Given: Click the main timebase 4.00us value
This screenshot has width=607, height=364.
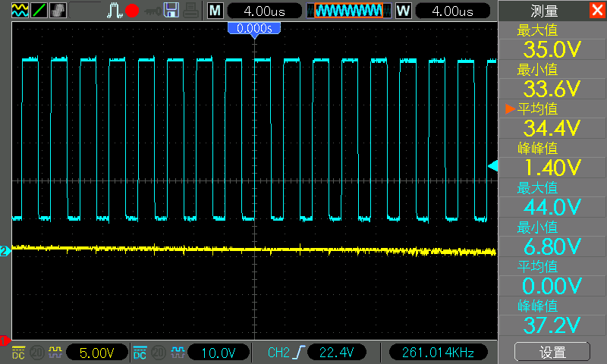Looking at the screenshot, I should tap(264, 11).
